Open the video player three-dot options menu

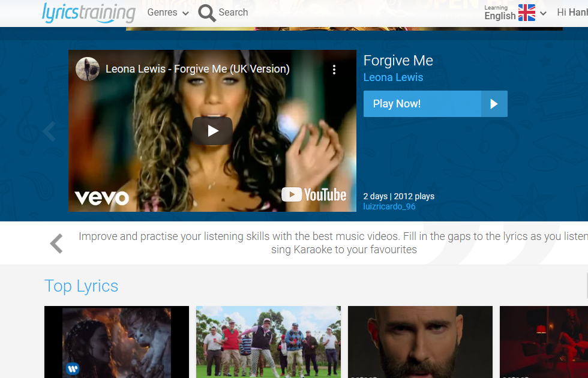(x=334, y=69)
